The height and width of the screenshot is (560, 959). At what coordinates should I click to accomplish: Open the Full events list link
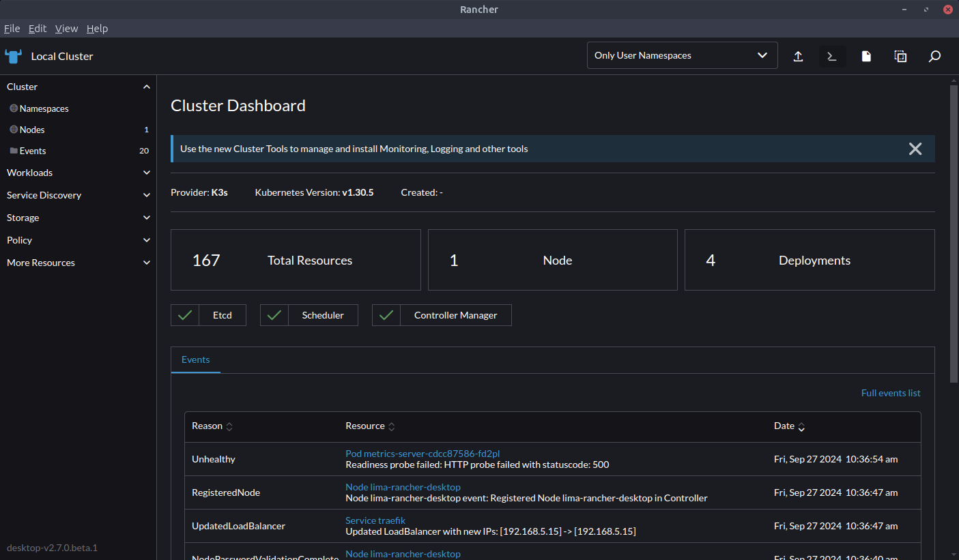[890, 393]
